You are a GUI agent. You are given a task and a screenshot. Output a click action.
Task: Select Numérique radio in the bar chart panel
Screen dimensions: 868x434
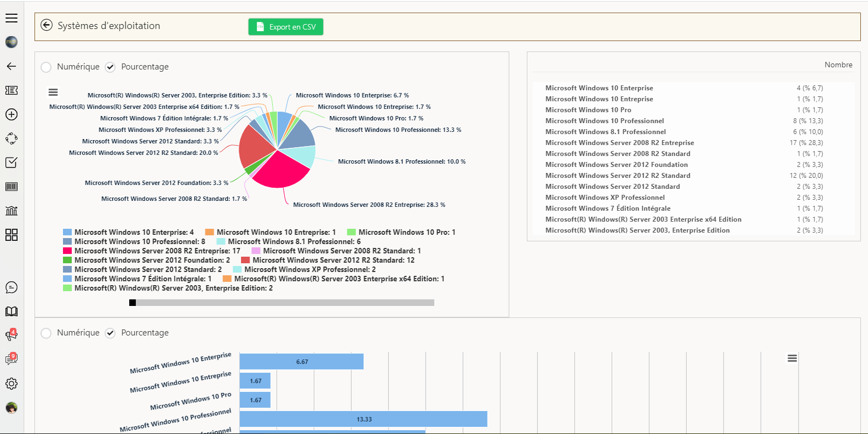47,333
